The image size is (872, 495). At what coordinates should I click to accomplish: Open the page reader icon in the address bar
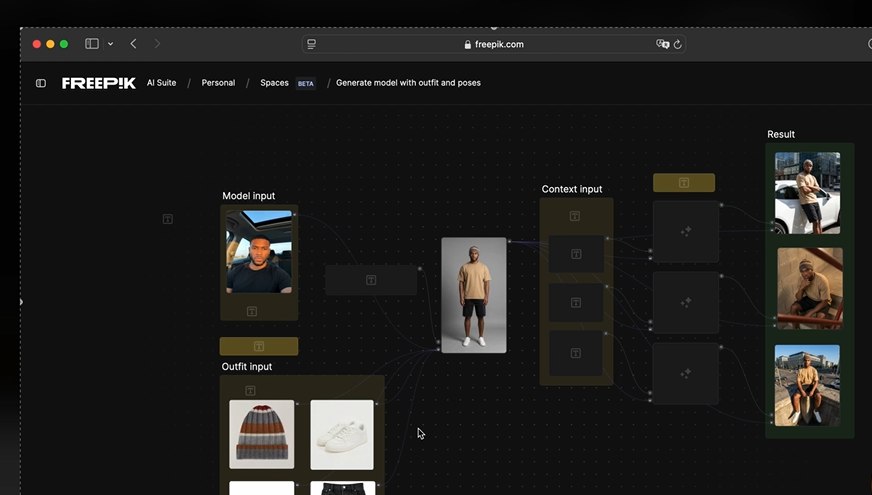click(312, 44)
